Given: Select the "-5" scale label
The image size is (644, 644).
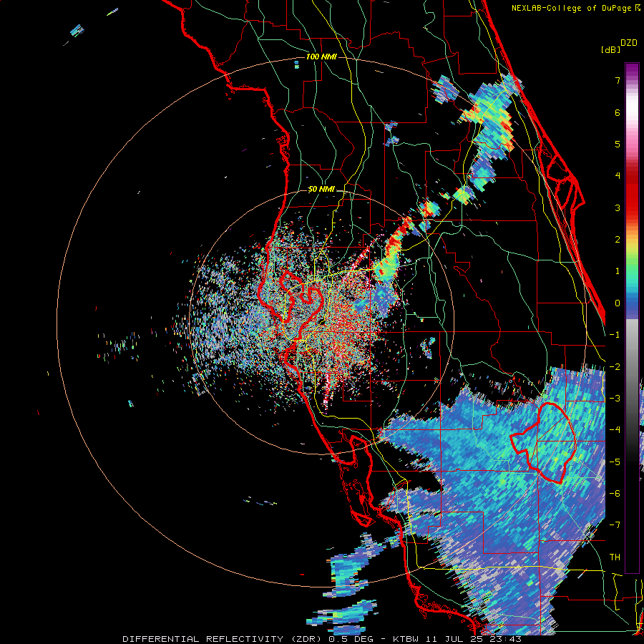Looking at the screenshot, I should tap(615, 462).
